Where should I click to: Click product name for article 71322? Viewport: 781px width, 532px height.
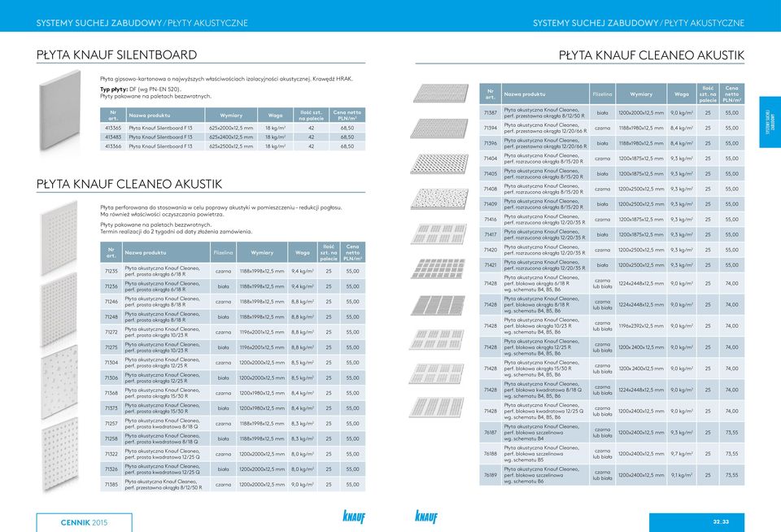[163, 454]
